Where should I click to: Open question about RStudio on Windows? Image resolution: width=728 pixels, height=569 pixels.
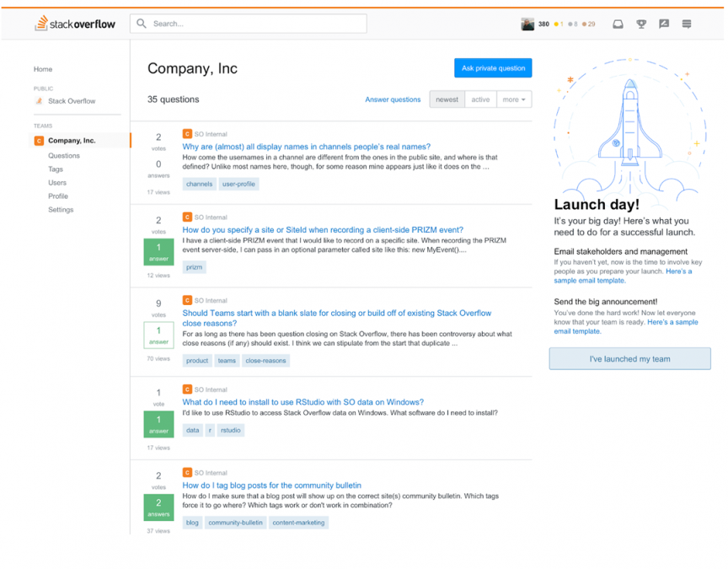302,402
